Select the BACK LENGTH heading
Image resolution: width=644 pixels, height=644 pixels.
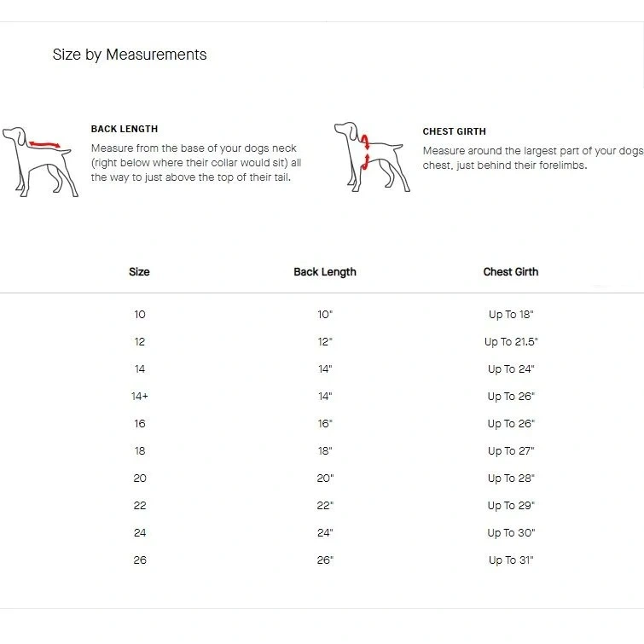(x=125, y=129)
